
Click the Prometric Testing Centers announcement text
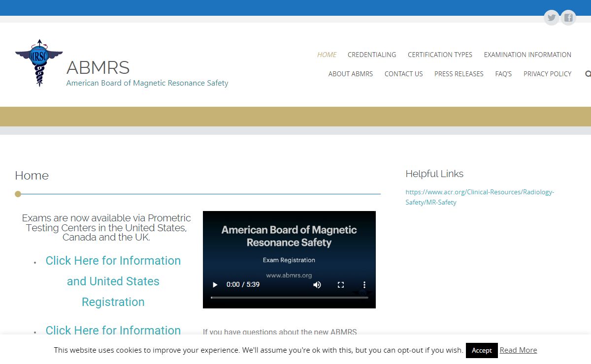click(x=106, y=228)
